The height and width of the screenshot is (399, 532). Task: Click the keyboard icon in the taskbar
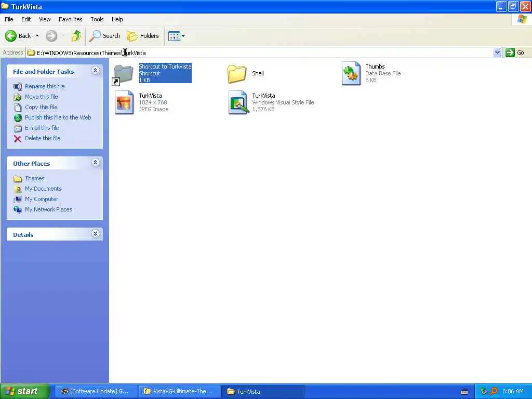[464, 392]
